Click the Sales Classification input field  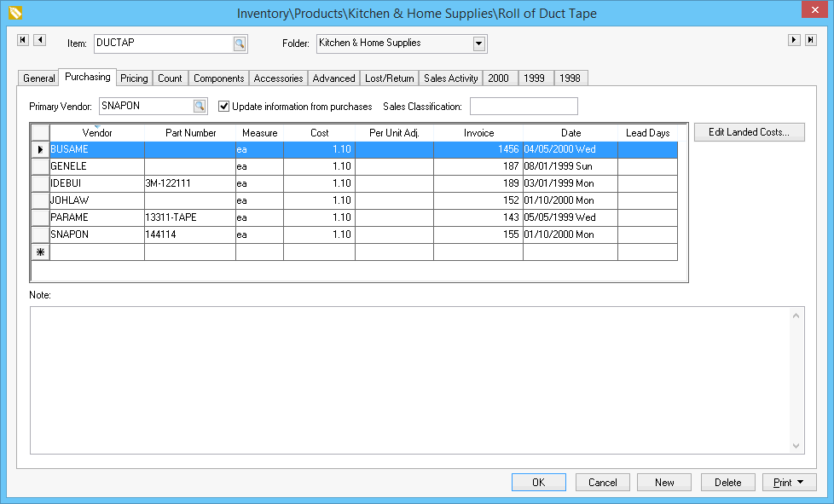coord(524,107)
